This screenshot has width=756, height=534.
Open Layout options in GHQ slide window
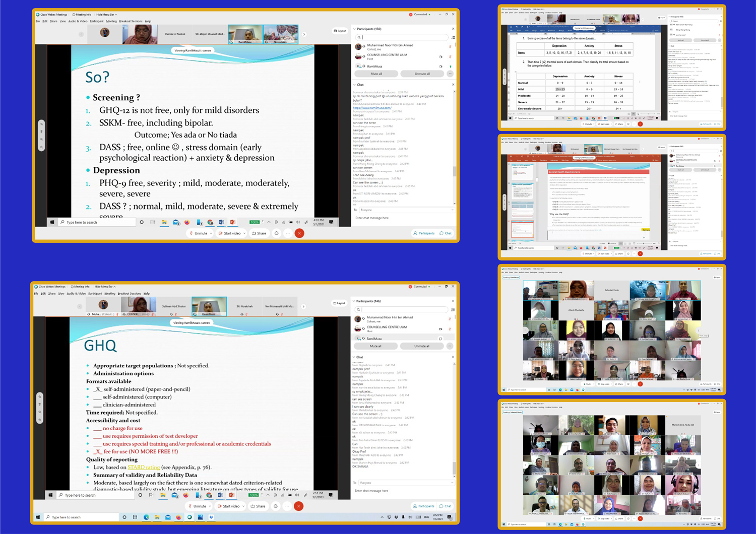pyautogui.click(x=340, y=303)
